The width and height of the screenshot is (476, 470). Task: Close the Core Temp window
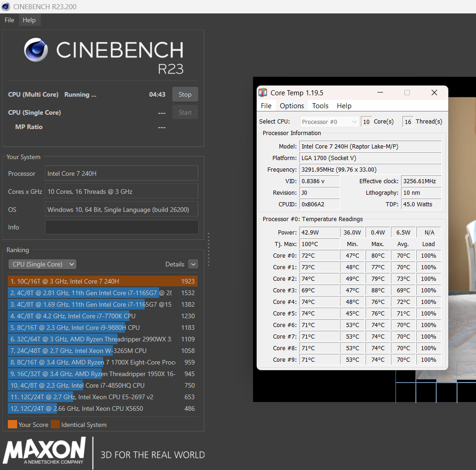(434, 93)
